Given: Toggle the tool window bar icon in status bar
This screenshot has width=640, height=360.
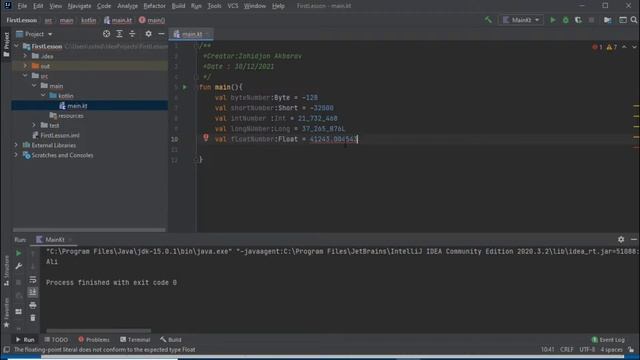Looking at the screenshot, I should (x=7, y=350).
